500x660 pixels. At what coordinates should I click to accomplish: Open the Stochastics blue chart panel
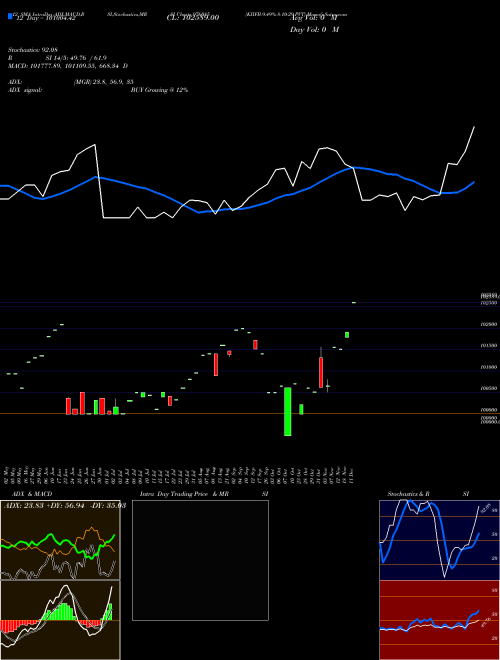pos(439,540)
